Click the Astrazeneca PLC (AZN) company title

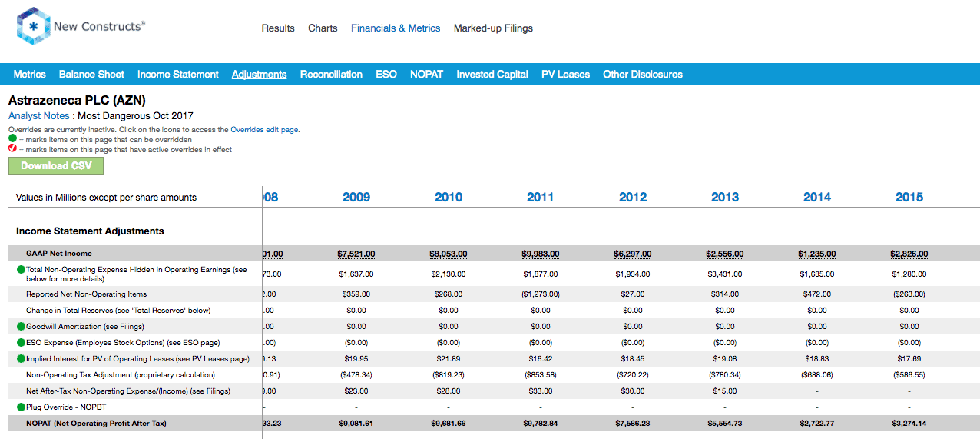(77, 100)
